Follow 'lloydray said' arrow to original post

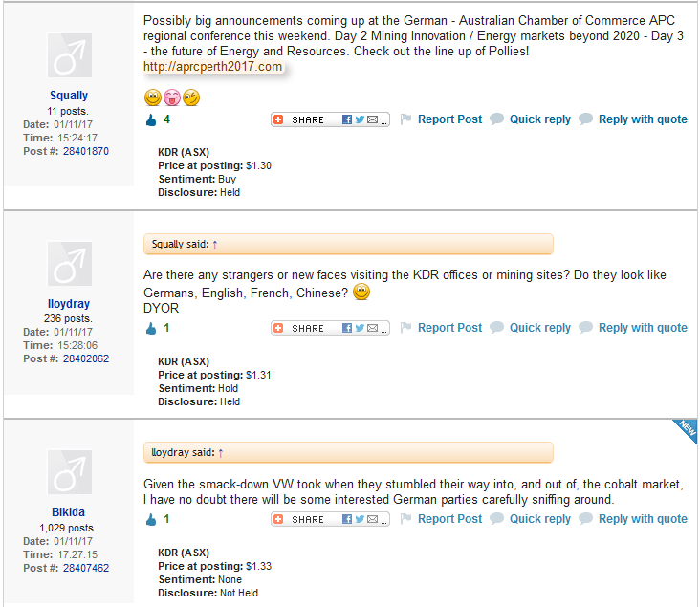pos(221,453)
